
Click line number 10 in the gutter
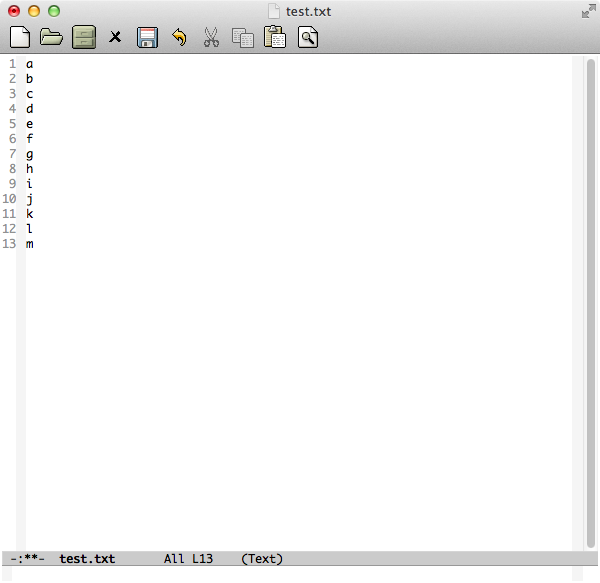pyautogui.click(x=9, y=199)
